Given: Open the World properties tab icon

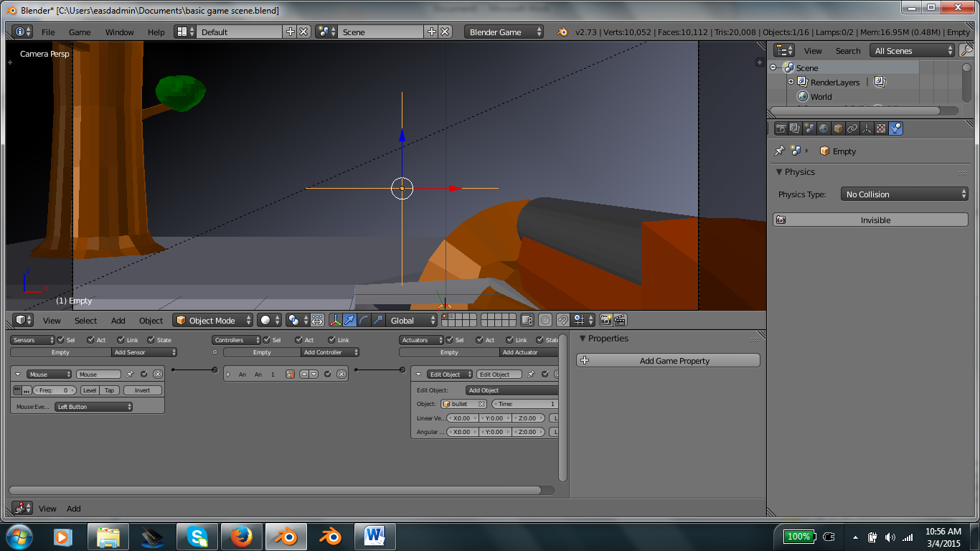Looking at the screenshot, I should click(x=824, y=128).
